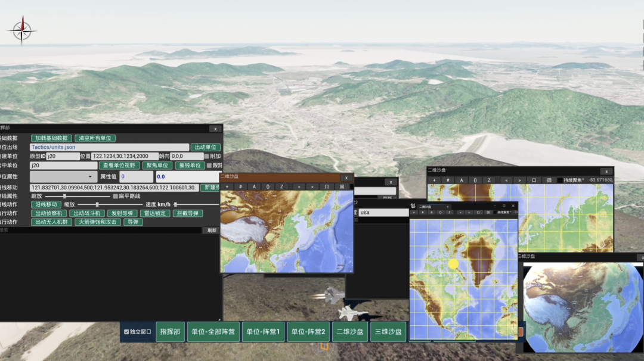Click the 查看单位视野 button
This screenshot has height=361, width=644.
click(x=119, y=166)
